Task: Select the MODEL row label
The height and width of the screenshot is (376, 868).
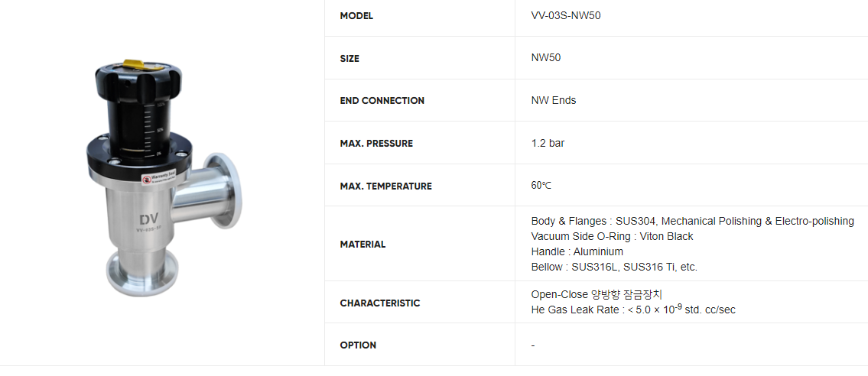Action: tap(356, 16)
